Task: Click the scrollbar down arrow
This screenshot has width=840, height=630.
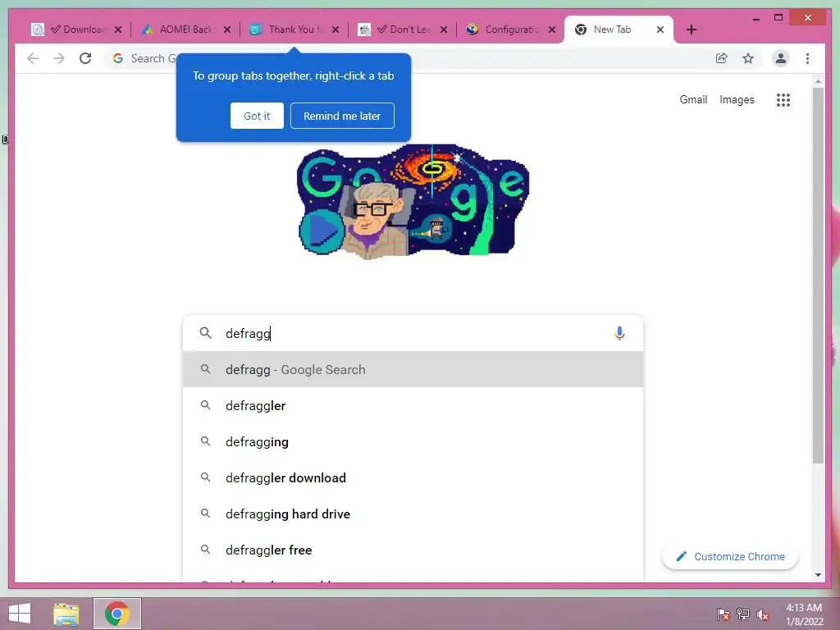Action: [x=818, y=575]
